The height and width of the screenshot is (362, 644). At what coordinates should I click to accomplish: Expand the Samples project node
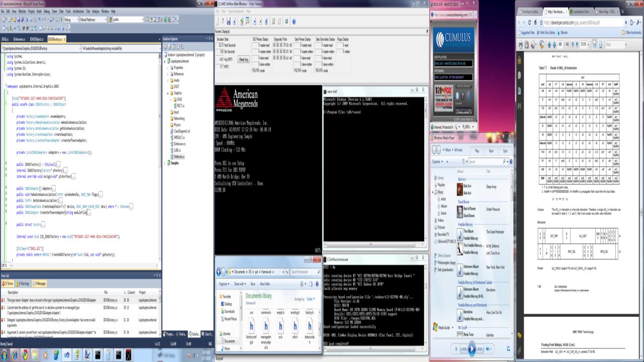(x=165, y=163)
